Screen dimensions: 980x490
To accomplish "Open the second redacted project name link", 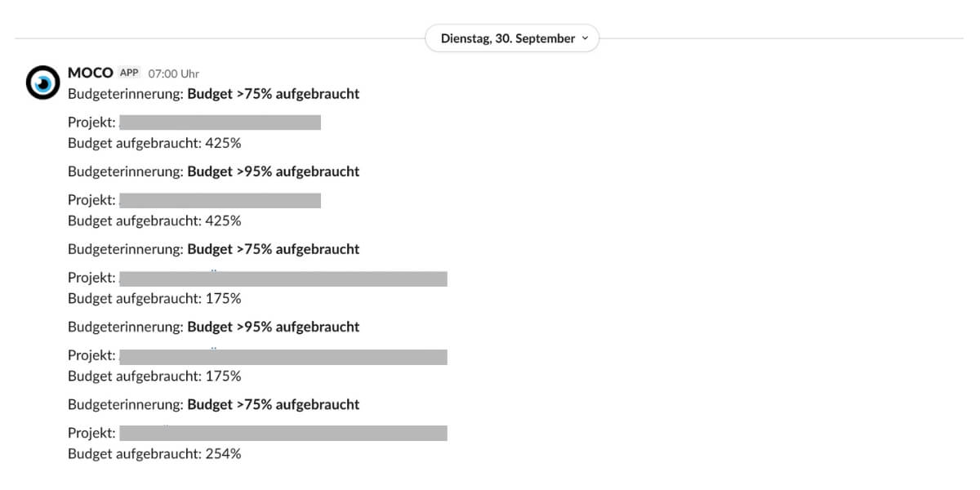I will pyautogui.click(x=220, y=200).
